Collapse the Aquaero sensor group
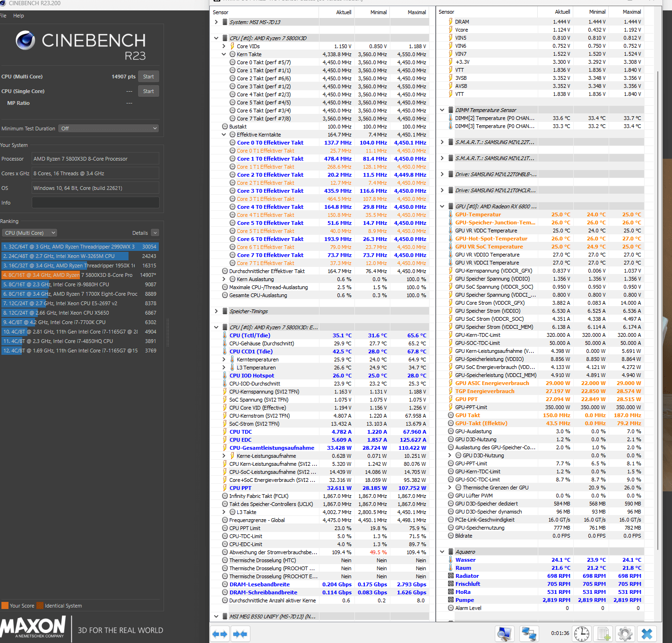The width and height of the screenshot is (672, 643). pyautogui.click(x=442, y=552)
